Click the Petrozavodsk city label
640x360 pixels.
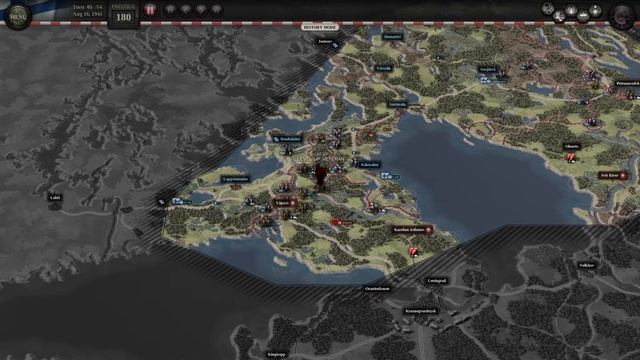(627, 84)
